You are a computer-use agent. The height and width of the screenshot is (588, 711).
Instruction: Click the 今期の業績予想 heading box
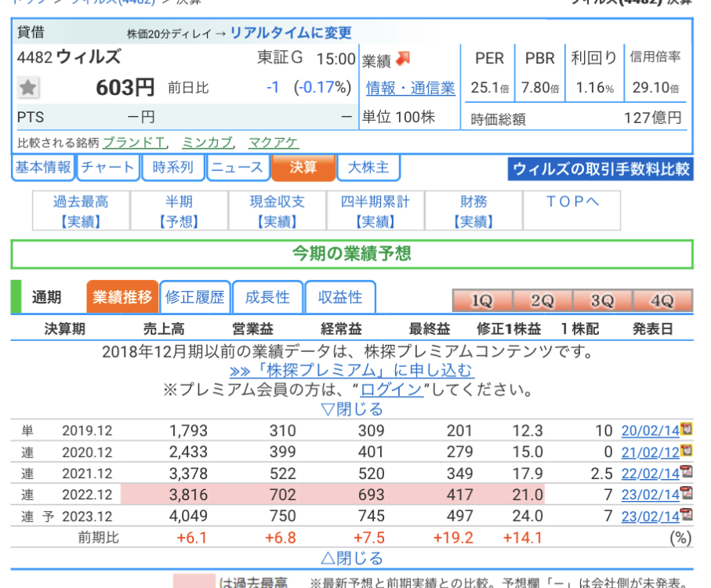coord(352,254)
